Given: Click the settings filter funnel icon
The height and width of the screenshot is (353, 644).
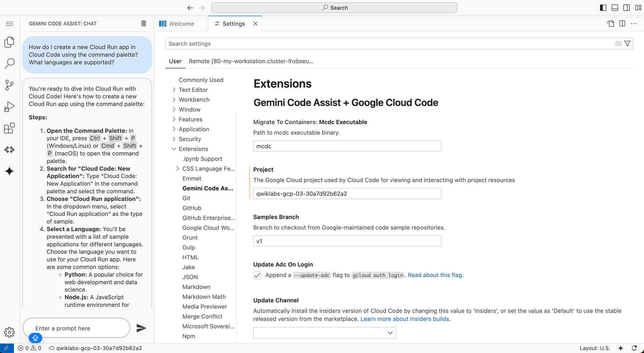Looking at the screenshot, I should click(627, 44).
